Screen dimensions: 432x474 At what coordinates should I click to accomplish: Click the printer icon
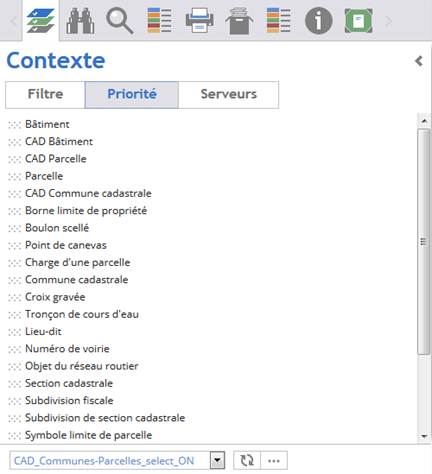tap(199, 21)
